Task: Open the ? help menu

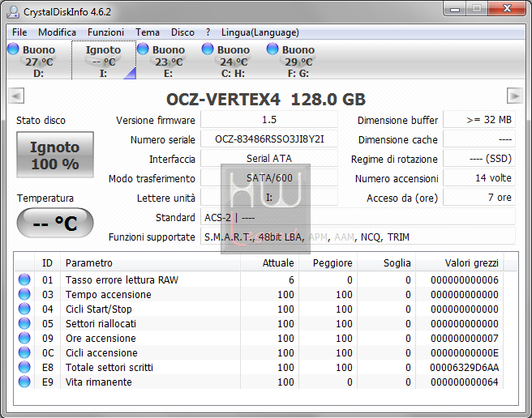Action: point(208,32)
